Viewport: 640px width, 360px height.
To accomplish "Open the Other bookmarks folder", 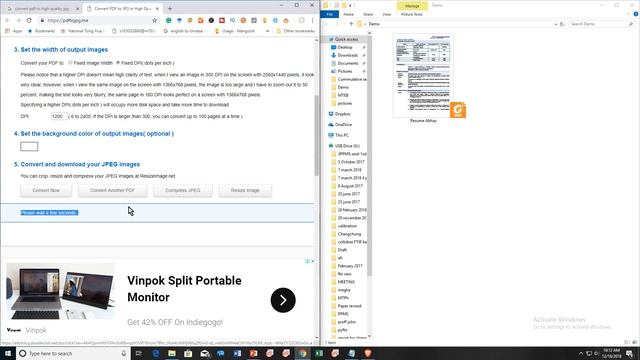I will point(296,31).
